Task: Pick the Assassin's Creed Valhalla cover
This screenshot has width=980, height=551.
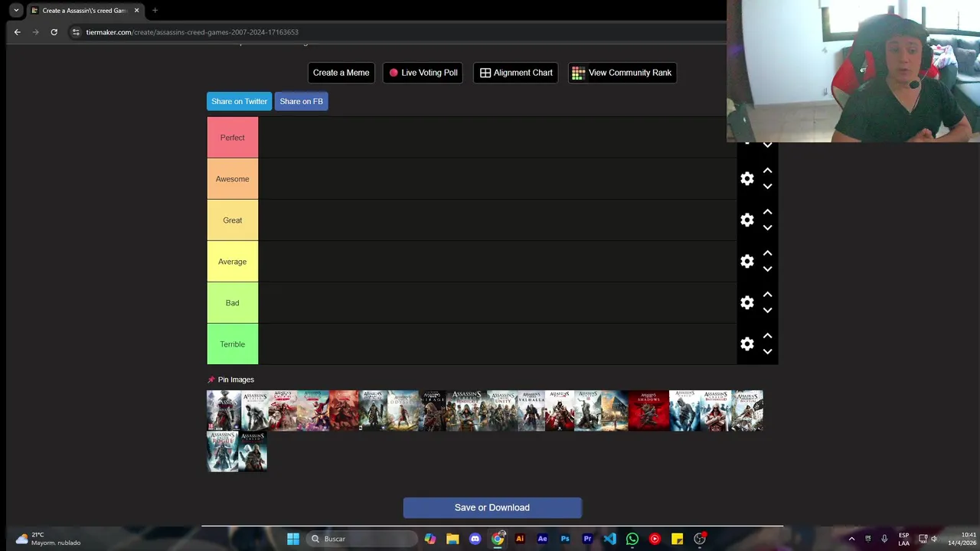Action: pyautogui.click(x=531, y=411)
